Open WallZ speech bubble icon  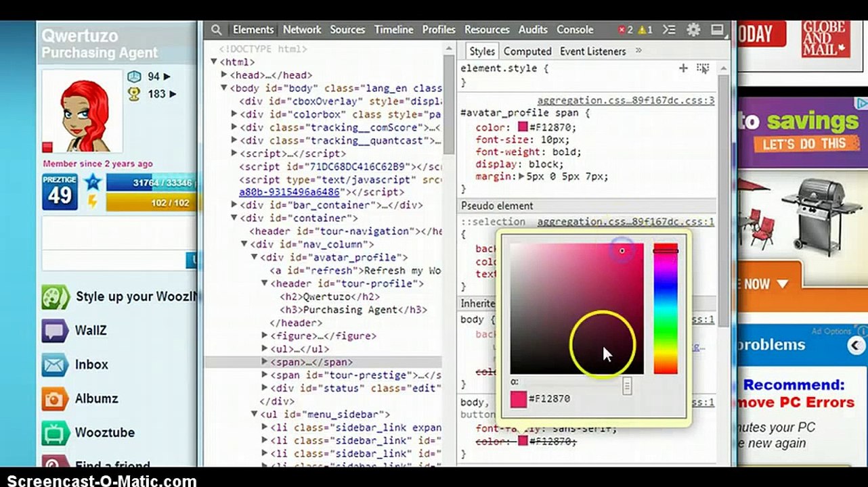click(55, 331)
